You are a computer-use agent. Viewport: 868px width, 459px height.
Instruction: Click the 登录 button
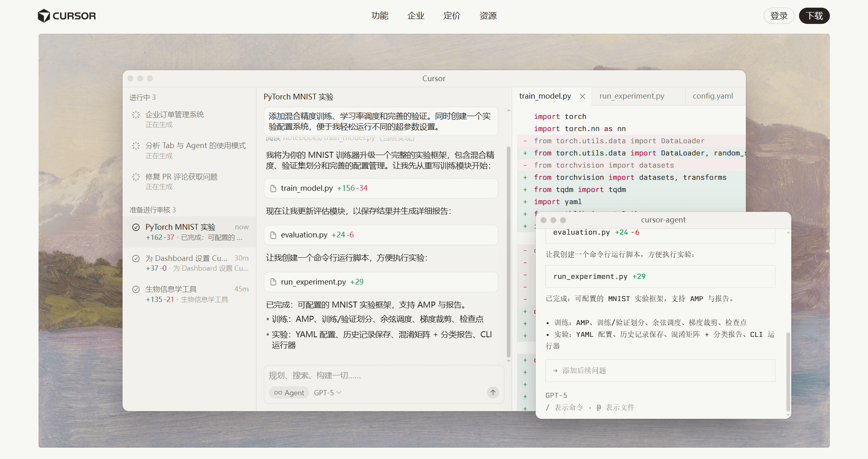[778, 15]
